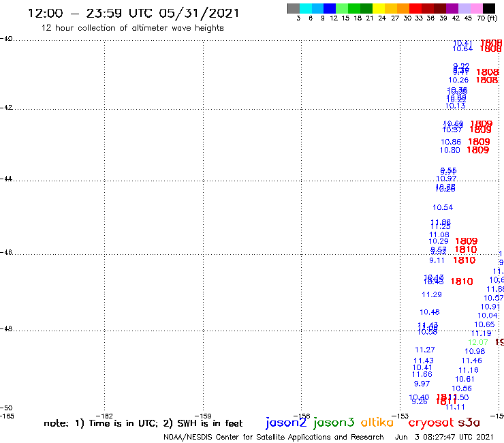The image size is (504, 443).
Task: Click timestamp 'Jun 3 08:27:47 UTC 2021'
Action: point(444,437)
